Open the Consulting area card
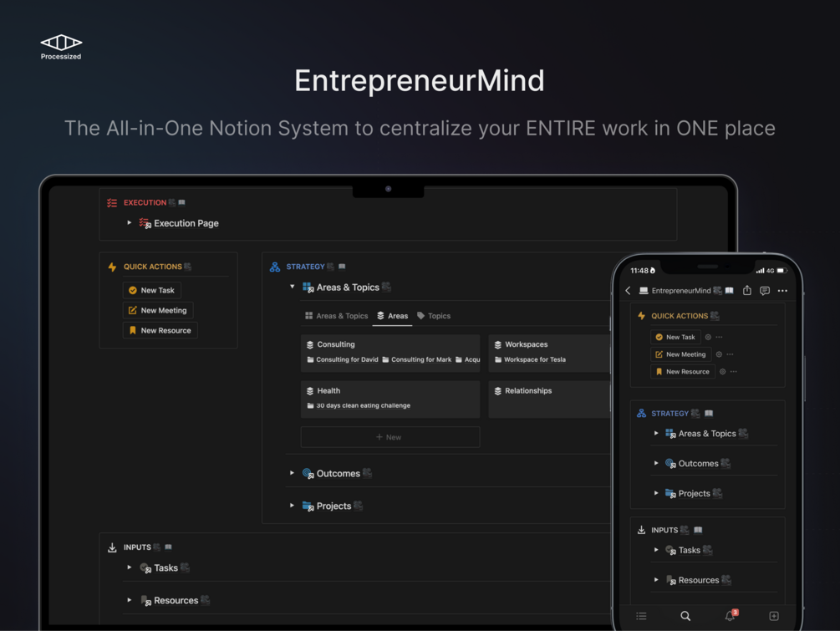The width and height of the screenshot is (840, 631). 390,353
